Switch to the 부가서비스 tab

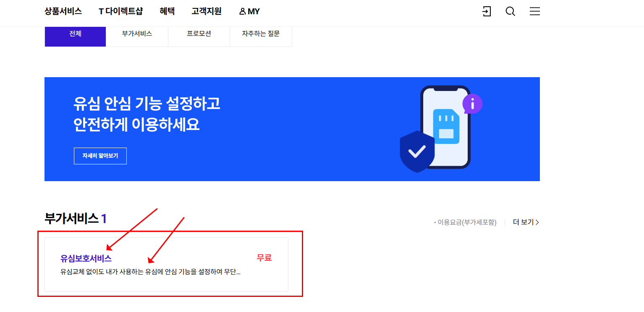click(x=137, y=34)
